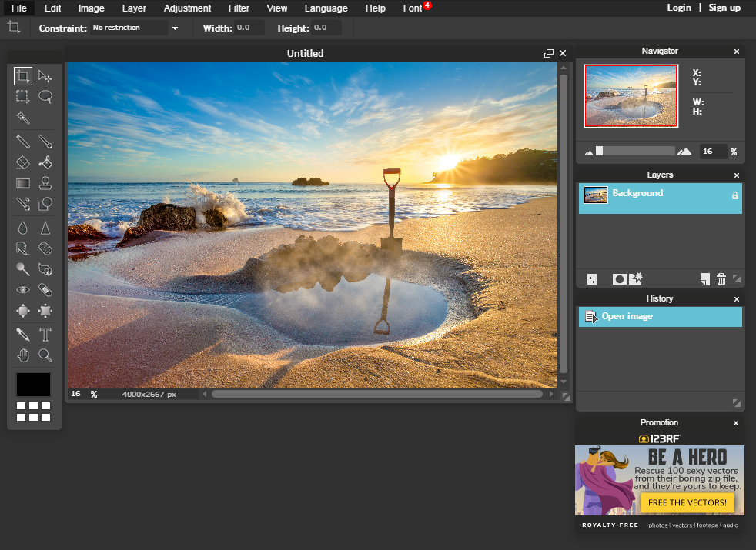Pick the Paint Bucket tool
Viewport: 756px width, 550px height.
[45, 162]
